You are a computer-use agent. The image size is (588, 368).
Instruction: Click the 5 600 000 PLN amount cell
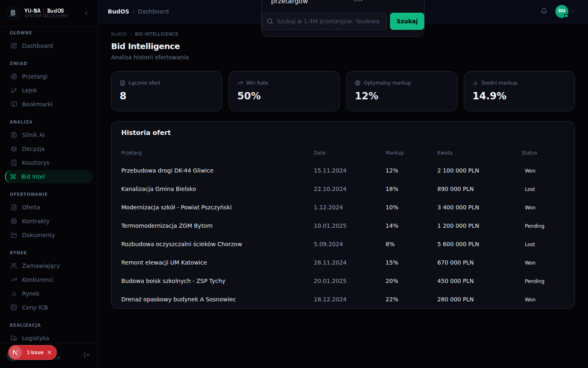(x=458, y=244)
